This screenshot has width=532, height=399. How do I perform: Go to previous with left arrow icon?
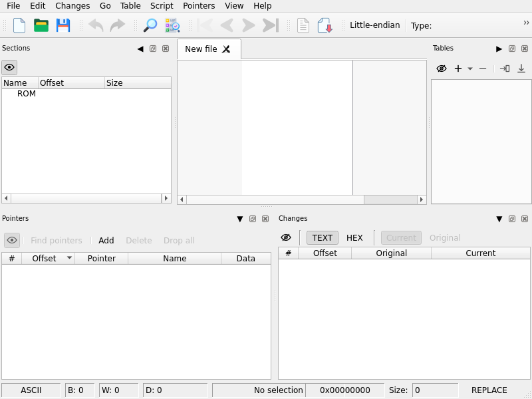pyautogui.click(x=227, y=25)
